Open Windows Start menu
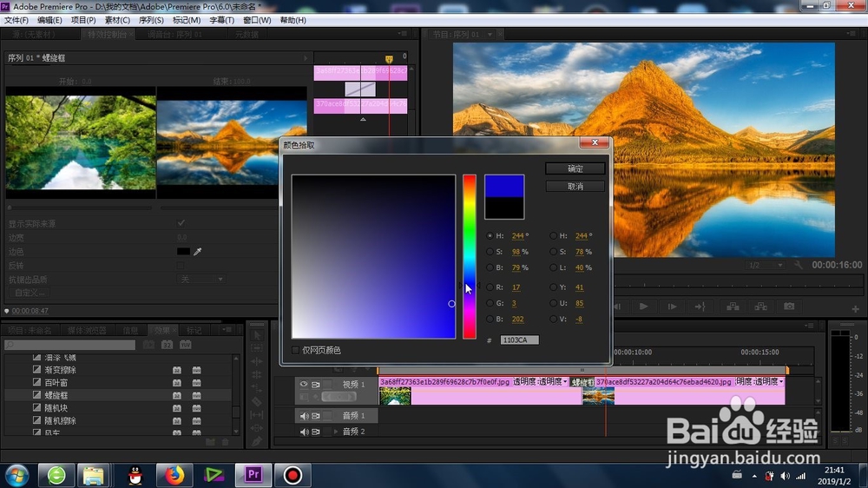Screen dimensions: 868x488 tap(17, 475)
